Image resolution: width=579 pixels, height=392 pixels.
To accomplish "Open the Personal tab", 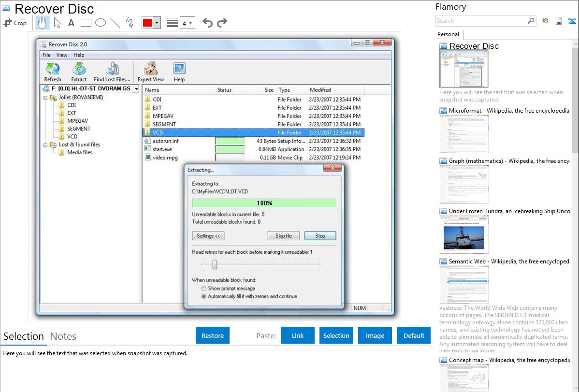I will pyautogui.click(x=449, y=34).
